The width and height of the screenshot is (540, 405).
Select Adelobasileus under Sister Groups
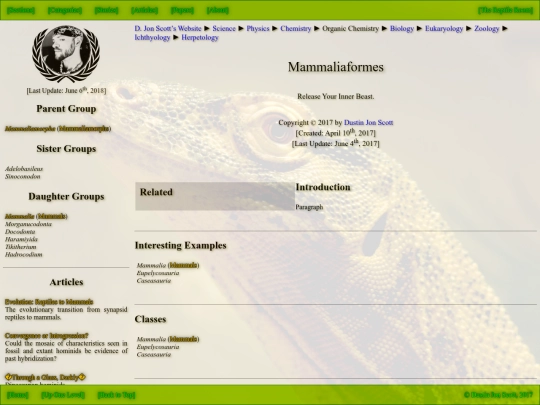point(24,169)
